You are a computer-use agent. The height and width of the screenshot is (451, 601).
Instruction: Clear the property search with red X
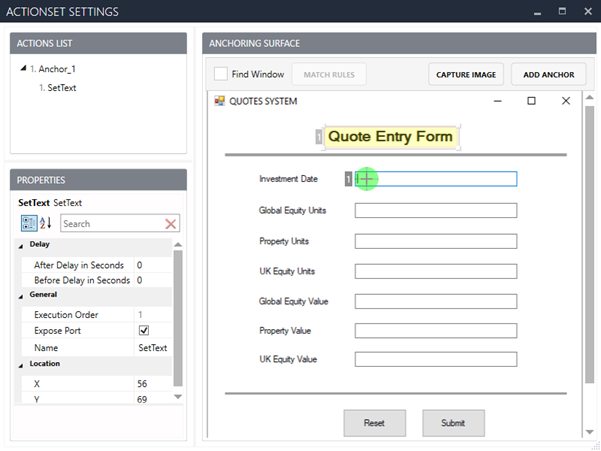(x=171, y=224)
